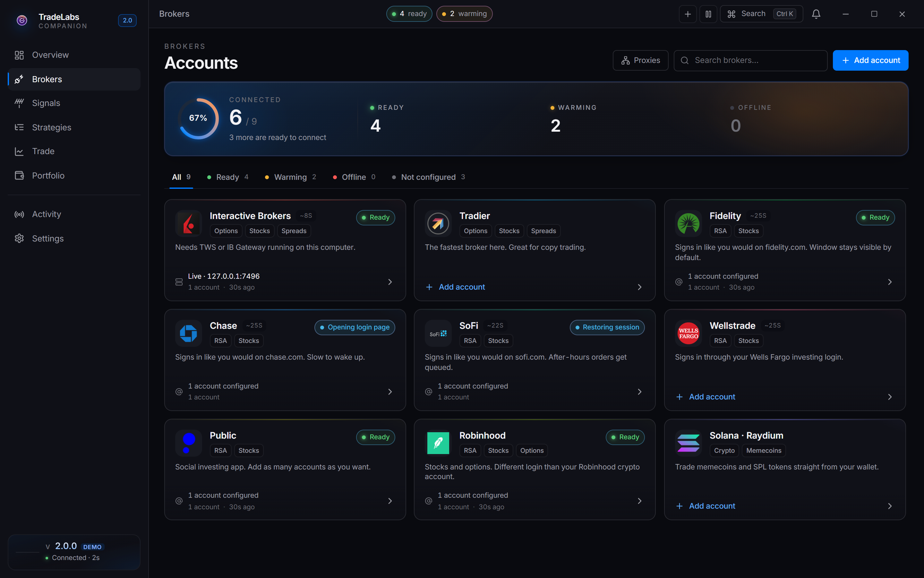Switch to the Not configured 3 tab
This screenshot has width=924, height=578.
428,177
